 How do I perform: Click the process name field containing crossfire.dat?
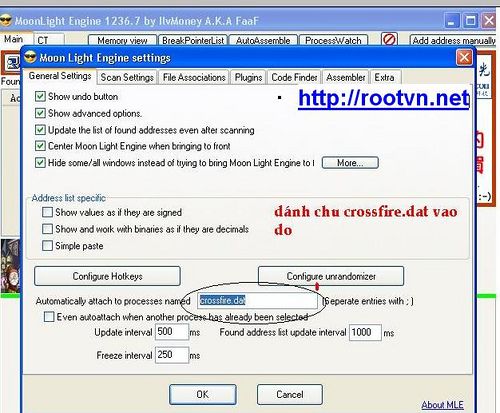(x=257, y=301)
